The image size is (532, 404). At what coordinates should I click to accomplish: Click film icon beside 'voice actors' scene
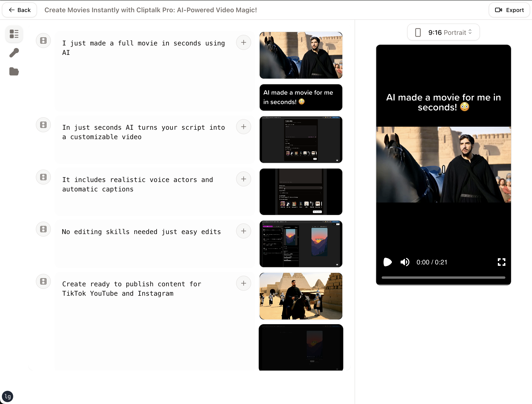[x=43, y=177]
